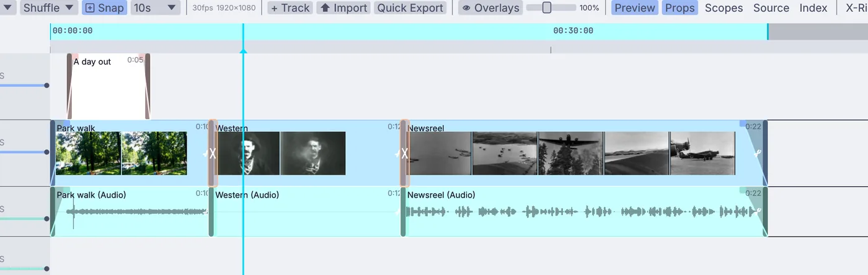The height and width of the screenshot is (275, 868).
Task: Open the Shuffle mode dropdown
Action: 49,8
